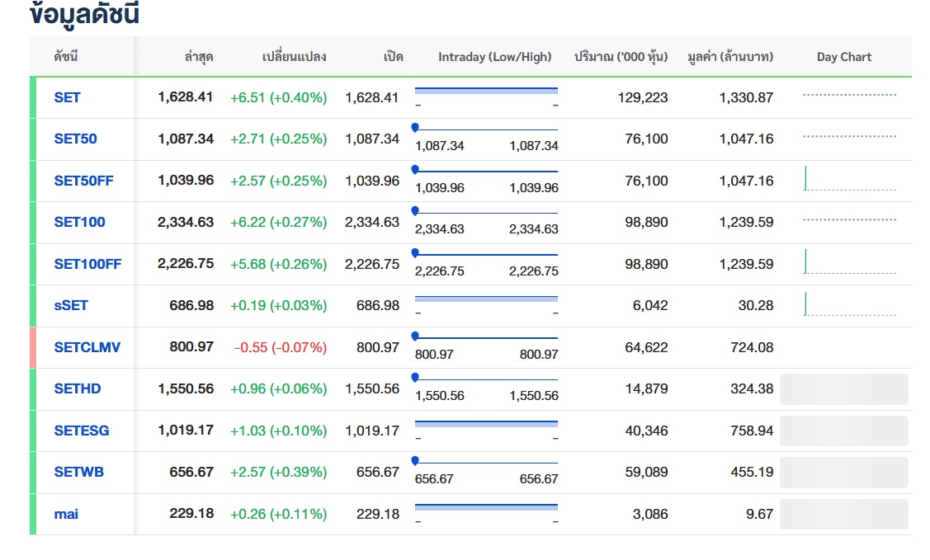Screen dimensions: 930x560
Task: Click the change value +2.57 (+0.39%)
Action: click(x=279, y=473)
